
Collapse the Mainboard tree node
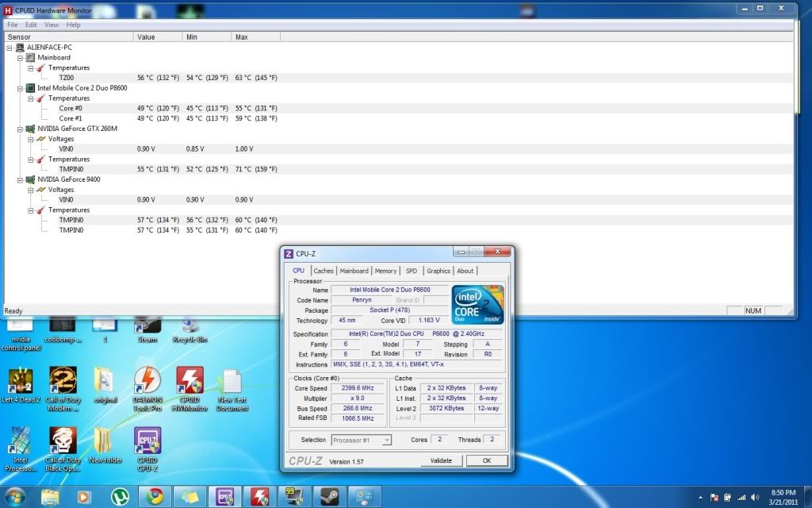point(20,57)
